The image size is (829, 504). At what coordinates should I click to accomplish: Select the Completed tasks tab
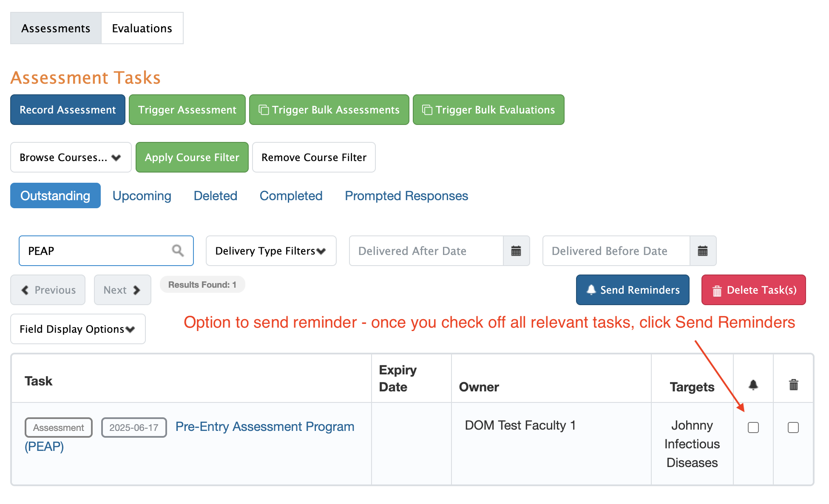(291, 195)
